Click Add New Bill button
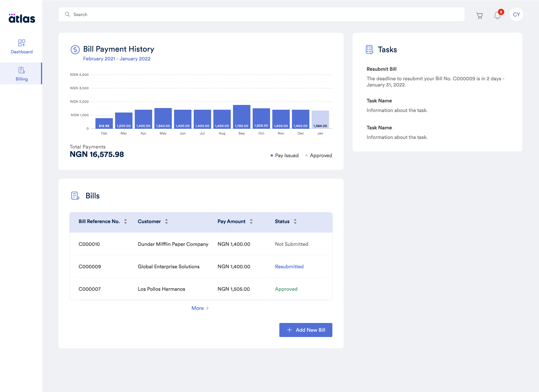 305,330
